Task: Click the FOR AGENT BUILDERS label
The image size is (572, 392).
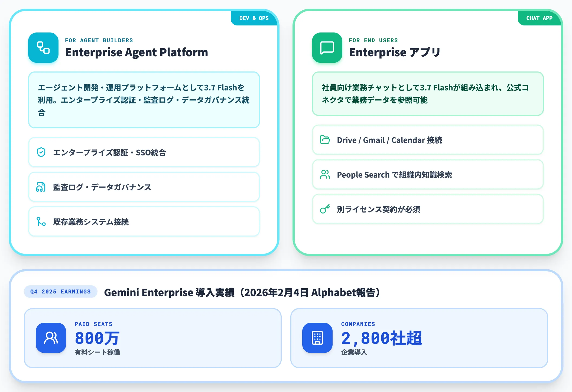Action: tap(99, 40)
